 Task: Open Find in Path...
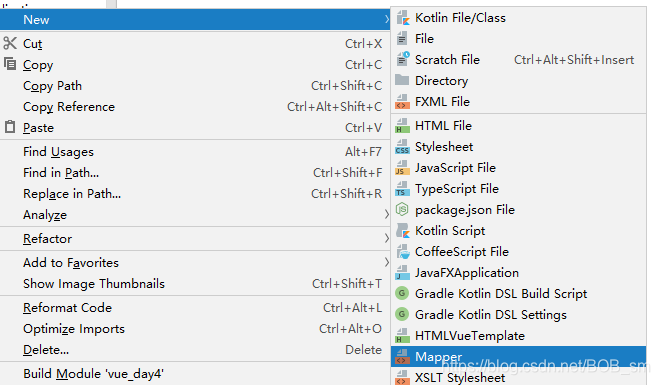coord(195,173)
